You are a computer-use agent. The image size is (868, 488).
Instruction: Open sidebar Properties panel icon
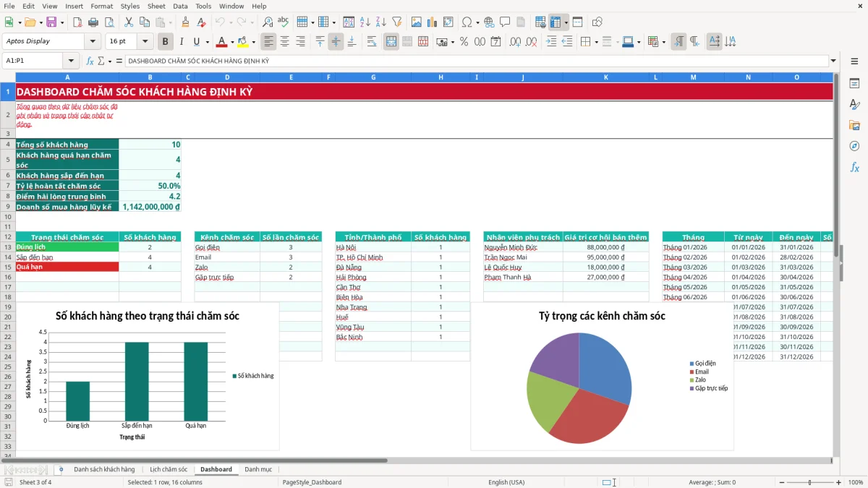854,84
